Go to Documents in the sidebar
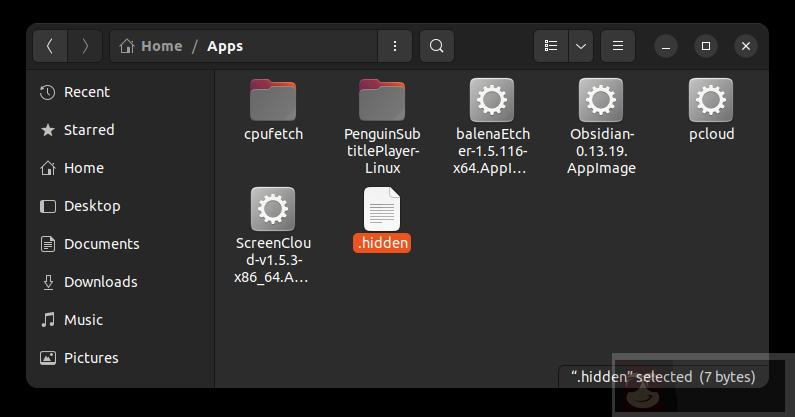795x417 pixels. click(x=101, y=244)
